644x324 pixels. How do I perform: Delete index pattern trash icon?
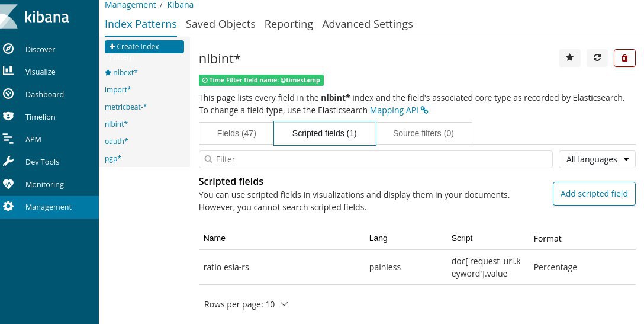tap(624, 58)
